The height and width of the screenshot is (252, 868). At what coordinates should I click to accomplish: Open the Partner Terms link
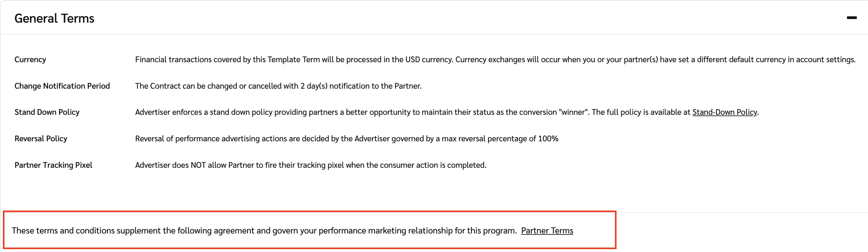(547, 230)
